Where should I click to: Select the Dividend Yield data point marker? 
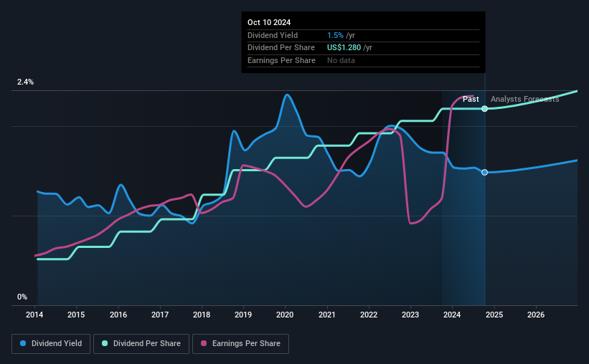[484, 172]
